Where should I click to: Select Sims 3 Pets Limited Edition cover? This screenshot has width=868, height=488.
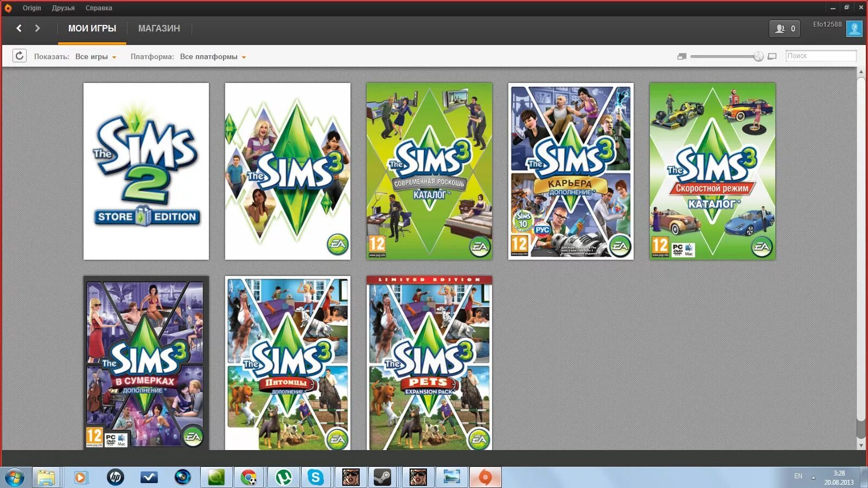click(x=429, y=363)
